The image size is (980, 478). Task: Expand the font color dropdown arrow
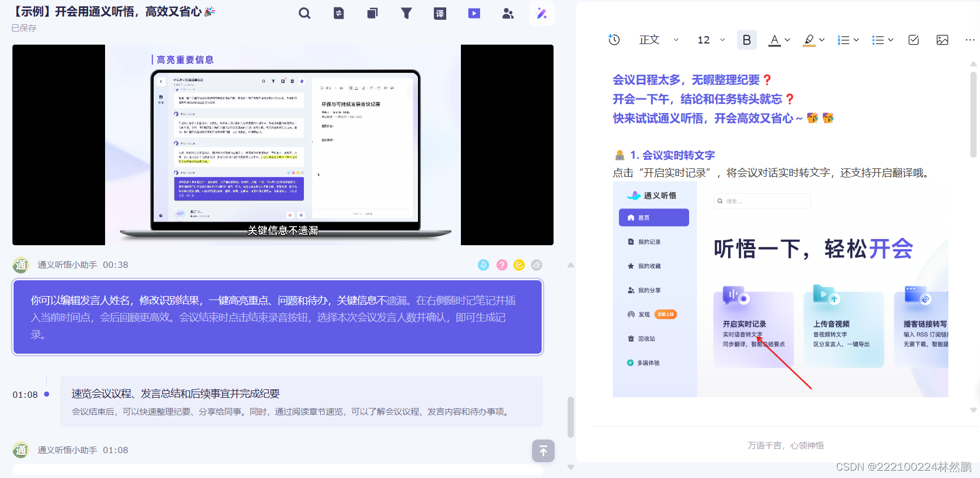coord(787,40)
